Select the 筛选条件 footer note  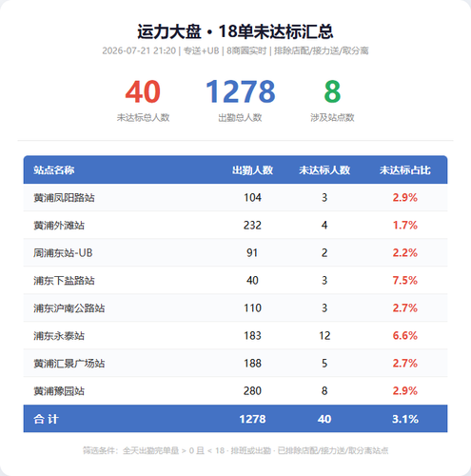[x=236, y=450]
